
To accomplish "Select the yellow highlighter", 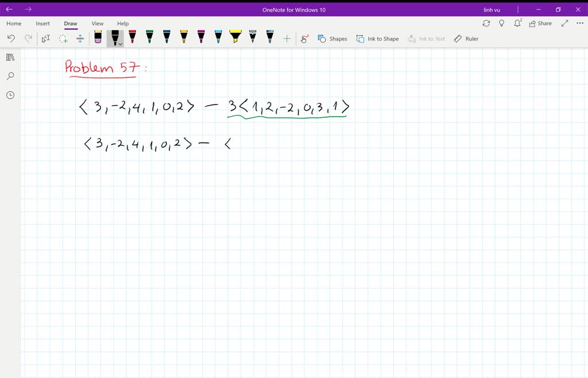I will 235,38.
